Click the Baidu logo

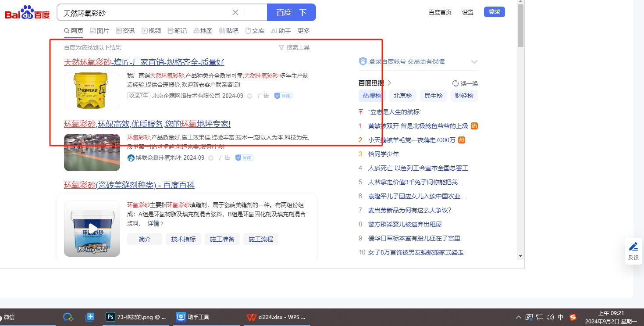(x=27, y=13)
